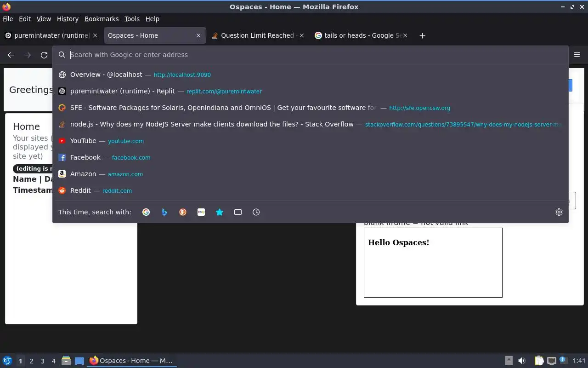Open the File menu

pyautogui.click(x=8, y=19)
